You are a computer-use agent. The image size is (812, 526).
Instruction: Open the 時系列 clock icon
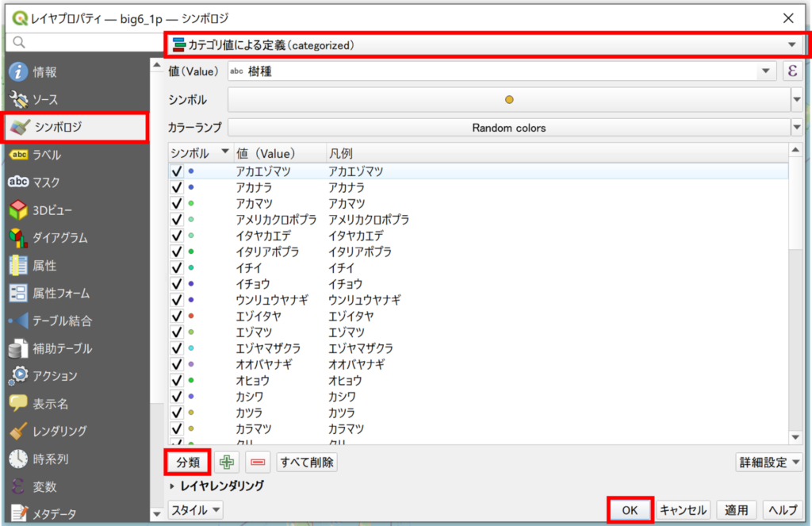[x=18, y=459]
